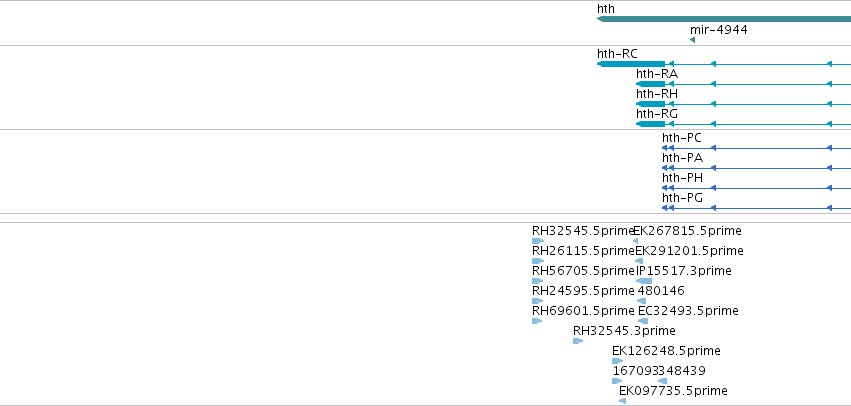Select the EC32493.5prime arrow glyph
The height and width of the screenshot is (406, 851).
click(x=643, y=321)
